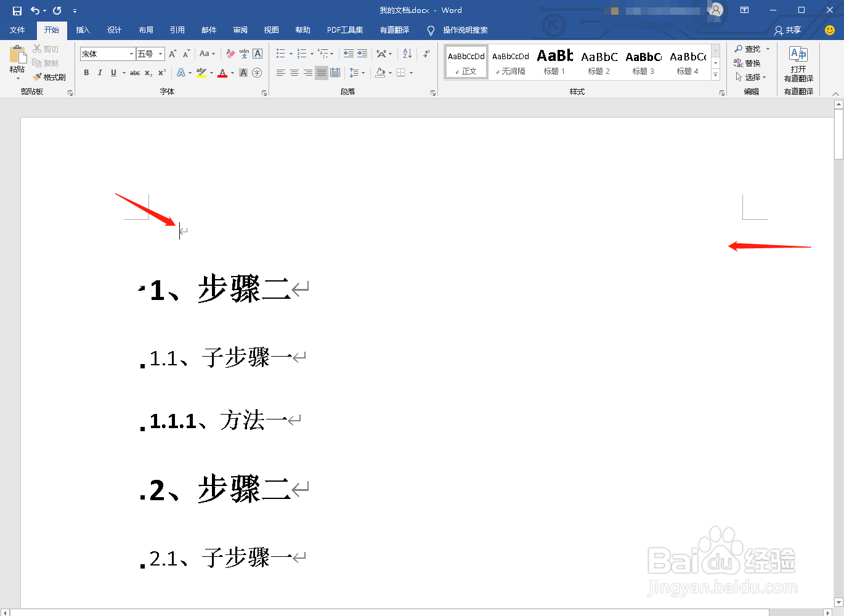Open the shading fill color button
Image resolution: width=844 pixels, height=616 pixels.
[380, 73]
